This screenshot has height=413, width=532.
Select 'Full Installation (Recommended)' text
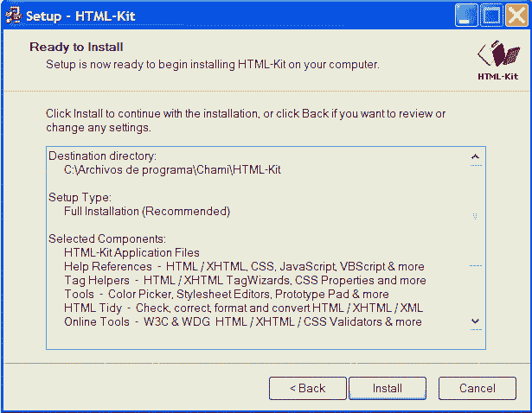click(147, 212)
